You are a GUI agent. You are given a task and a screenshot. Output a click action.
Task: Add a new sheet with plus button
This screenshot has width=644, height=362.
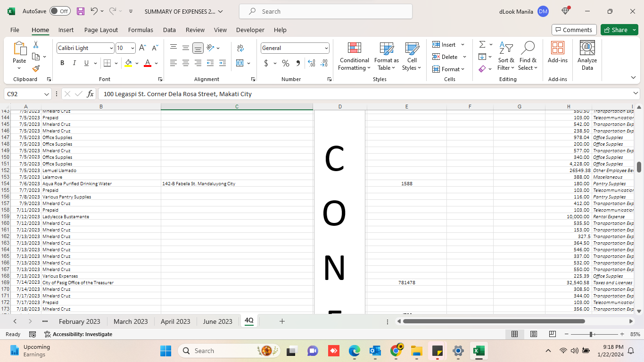[x=282, y=321]
